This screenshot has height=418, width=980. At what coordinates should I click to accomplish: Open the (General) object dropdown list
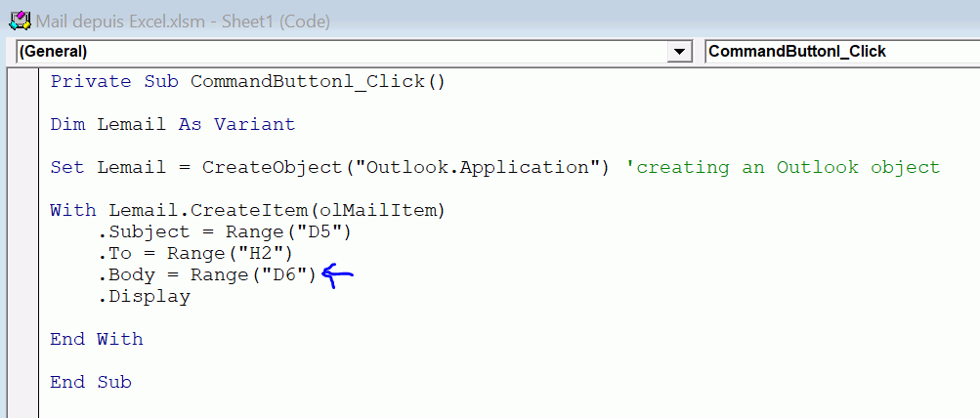[x=342, y=51]
